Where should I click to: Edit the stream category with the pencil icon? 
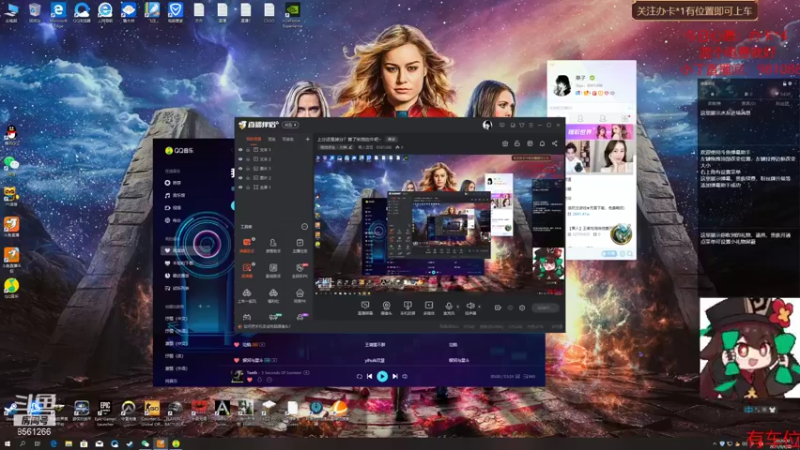[x=351, y=147]
